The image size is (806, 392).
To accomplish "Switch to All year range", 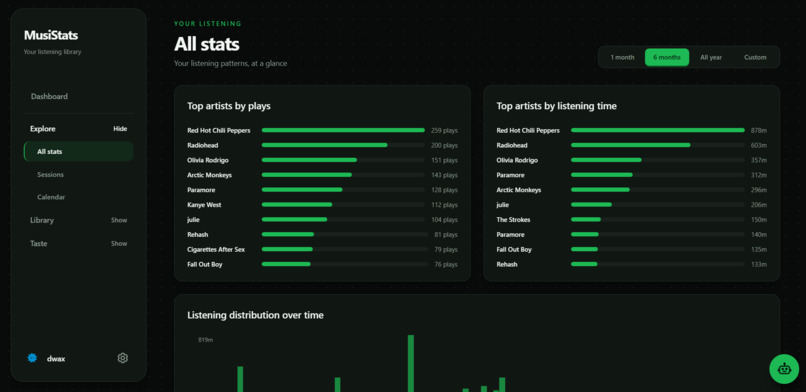I will tap(711, 58).
